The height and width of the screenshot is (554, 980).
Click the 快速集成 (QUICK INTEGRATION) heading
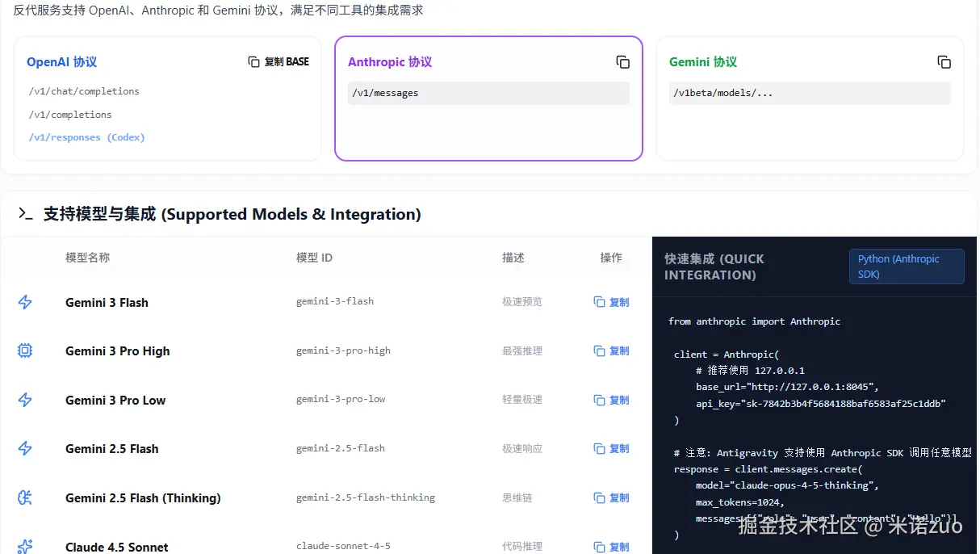pos(714,267)
